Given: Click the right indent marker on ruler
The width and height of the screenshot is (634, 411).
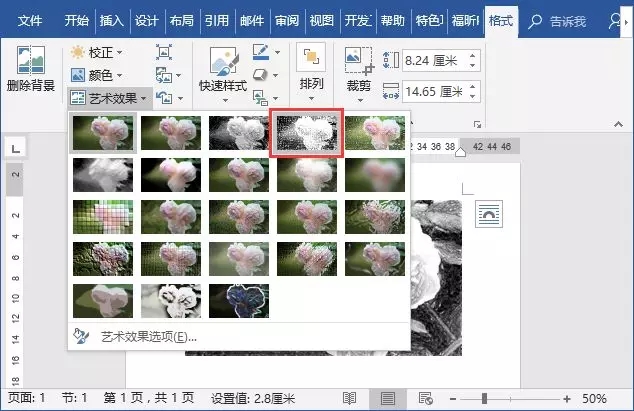Looking at the screenshot, I should 460,152.
